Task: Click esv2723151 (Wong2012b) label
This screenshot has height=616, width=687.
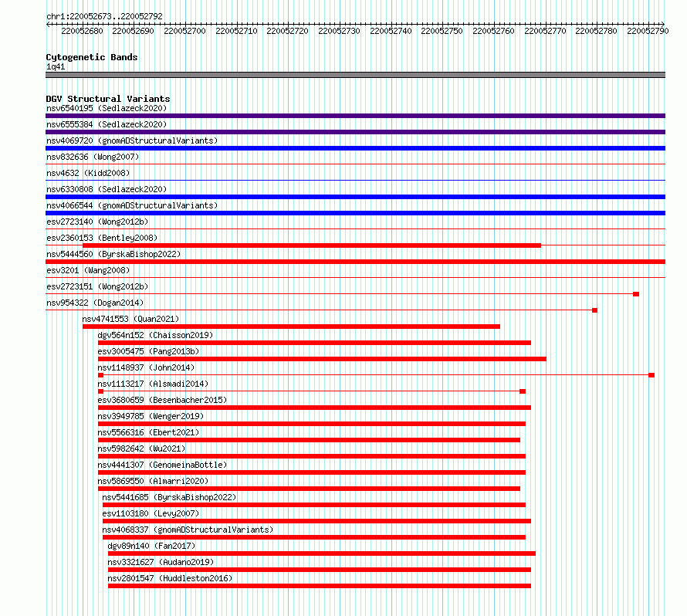Action: tap(97, 286)
